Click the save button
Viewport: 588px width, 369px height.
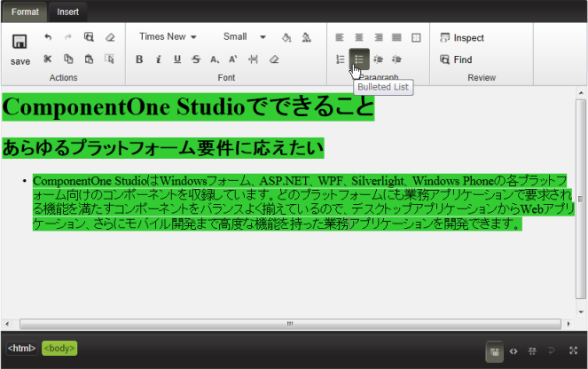20,50
